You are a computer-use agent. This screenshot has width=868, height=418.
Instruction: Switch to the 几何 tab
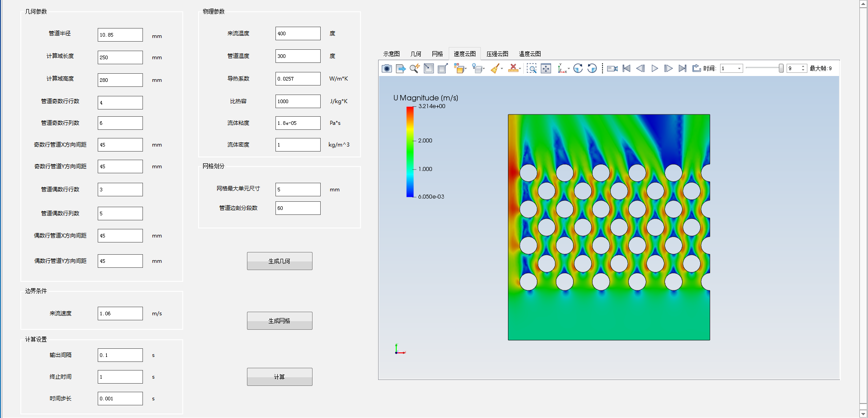tap(416, 54)
